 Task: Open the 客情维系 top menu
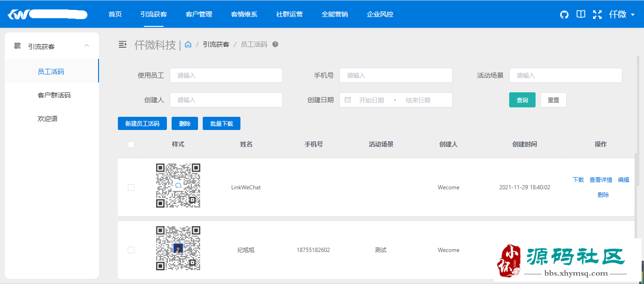tap(244, 14)
